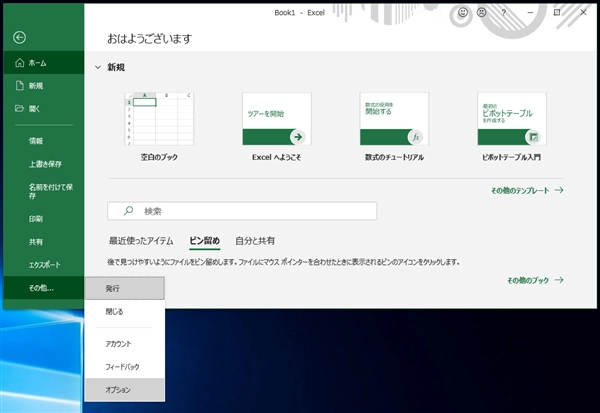The width and height of the screenshot is (600, 413).
Task: Choose 発行 from the popup menu
Action: coord(125,288)
